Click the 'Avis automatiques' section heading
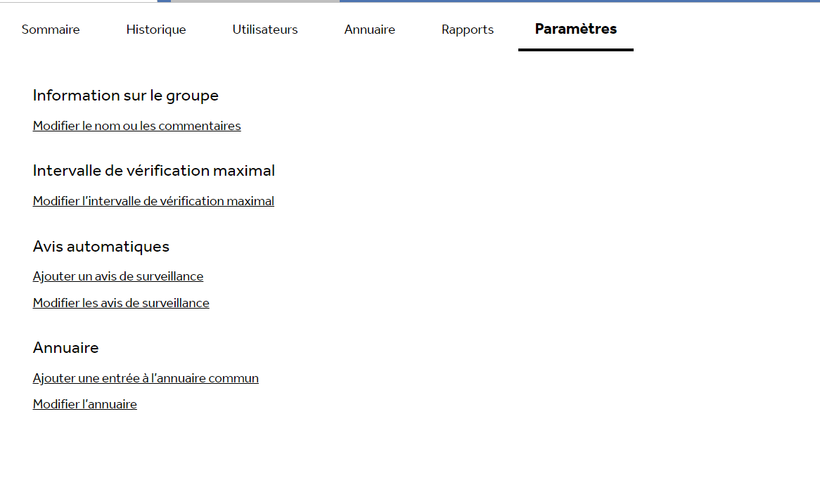Viewport: 820px width, 504px height. pos(101,247)
